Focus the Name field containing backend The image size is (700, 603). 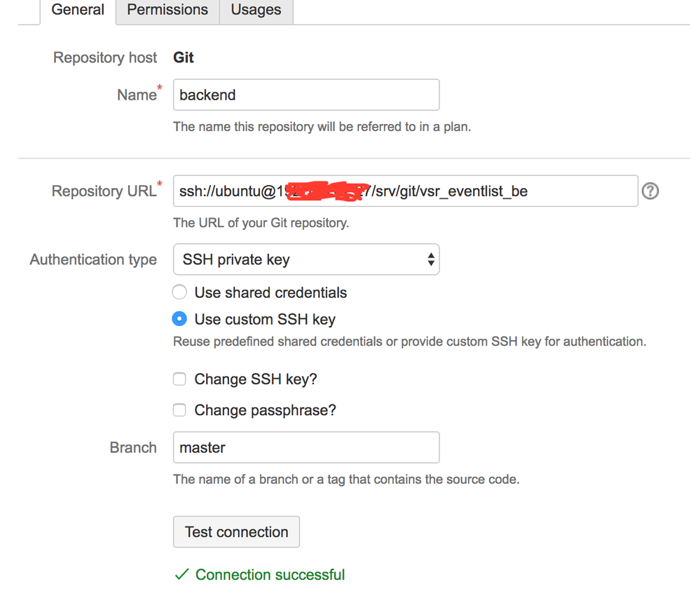click(x=306, y=95)
